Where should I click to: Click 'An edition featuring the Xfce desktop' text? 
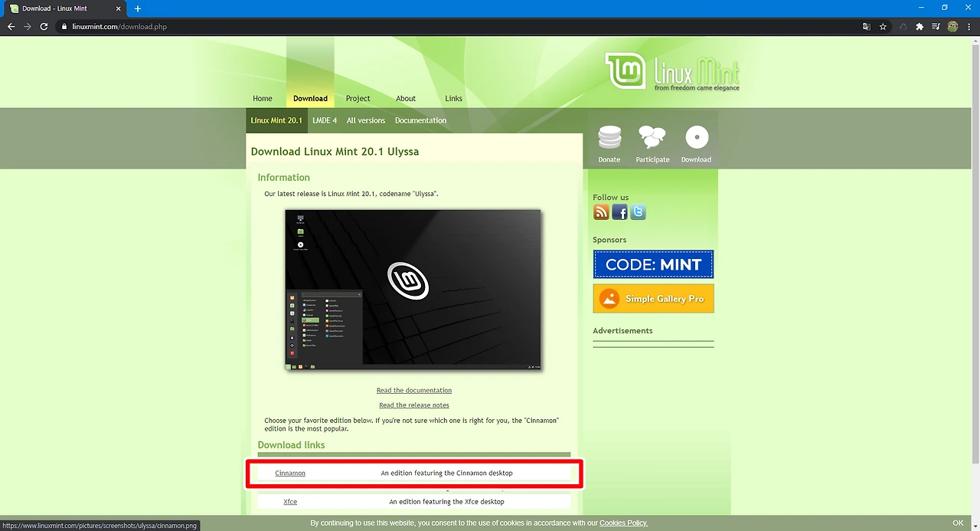(446, 501)
